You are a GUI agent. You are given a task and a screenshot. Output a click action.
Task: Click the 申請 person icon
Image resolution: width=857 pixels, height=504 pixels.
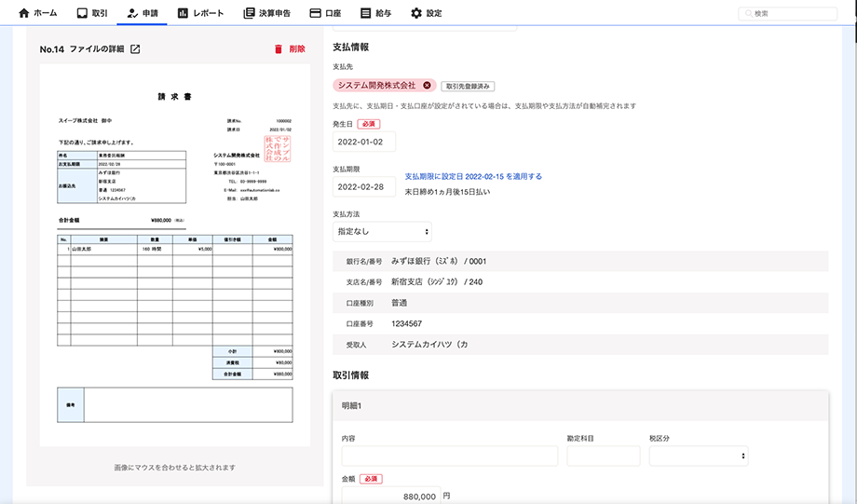coord(132,13)
